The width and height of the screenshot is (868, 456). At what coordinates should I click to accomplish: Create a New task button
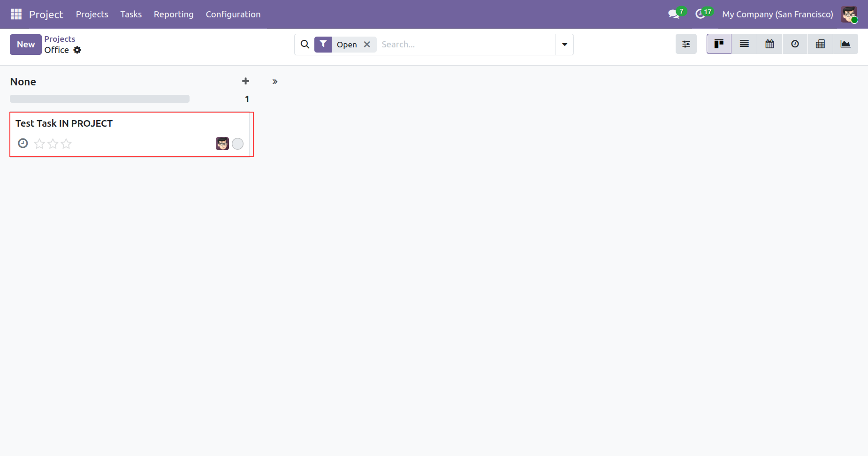pos(26,45)
